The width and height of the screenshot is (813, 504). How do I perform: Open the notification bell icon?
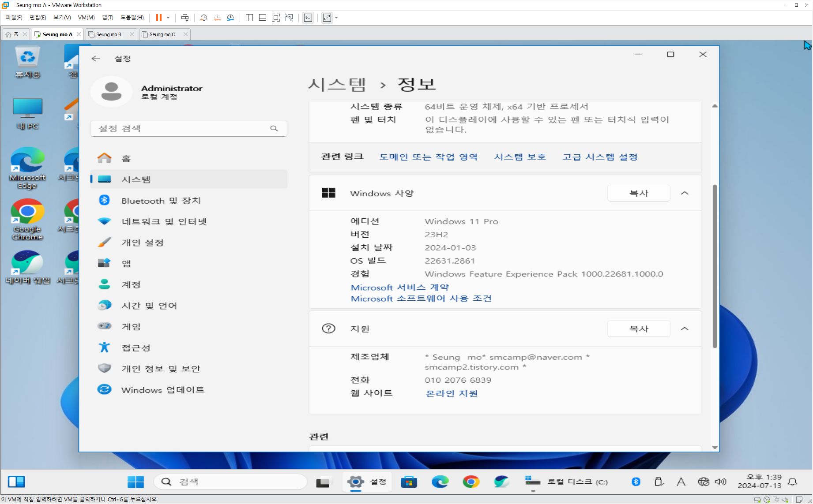pyautogui.click(x=793, y=482)
